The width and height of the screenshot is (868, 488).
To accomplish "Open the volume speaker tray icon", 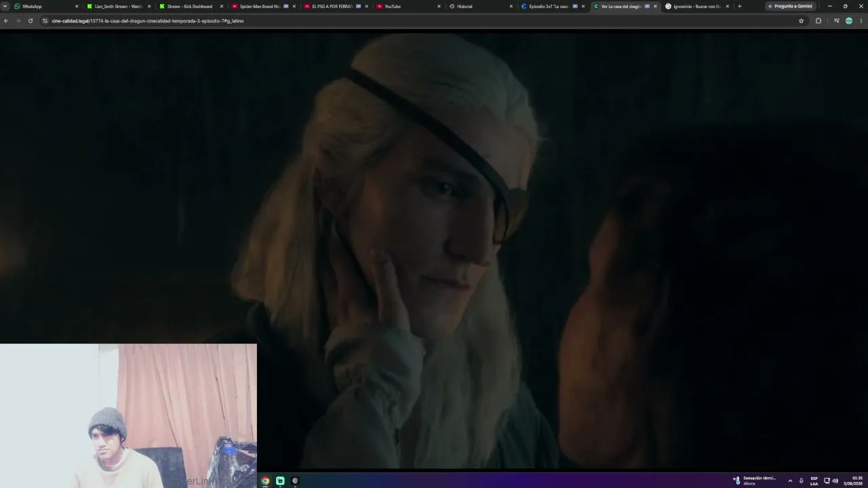I will [x=835, y=481].
